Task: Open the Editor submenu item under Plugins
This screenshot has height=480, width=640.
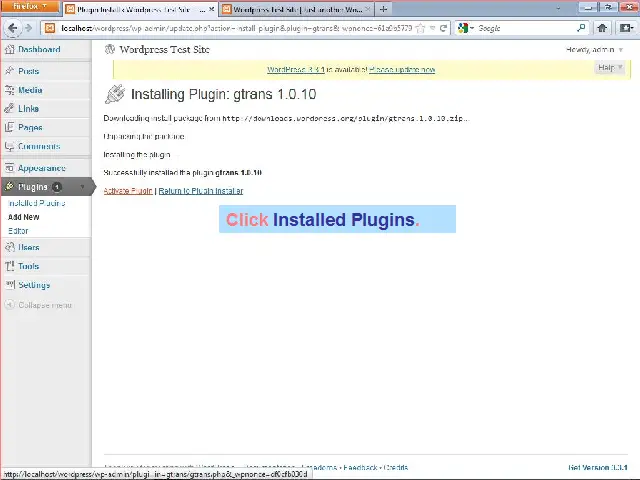Action: pos(19,231)
